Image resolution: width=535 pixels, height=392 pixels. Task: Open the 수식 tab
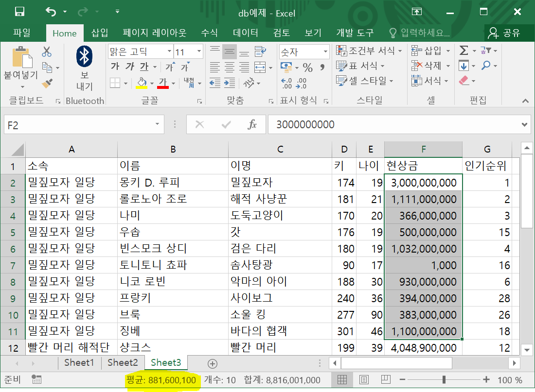click(x=209, y=33)
